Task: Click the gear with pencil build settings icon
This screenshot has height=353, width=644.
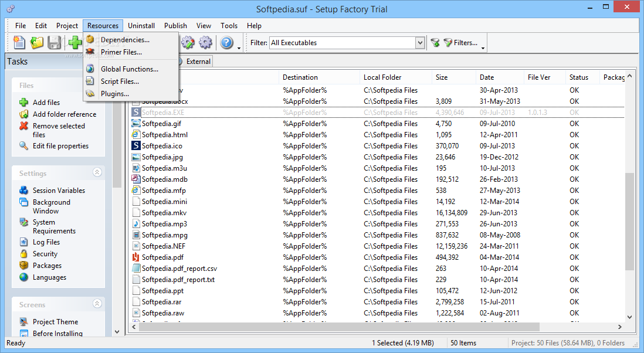Action: (188, 42)
